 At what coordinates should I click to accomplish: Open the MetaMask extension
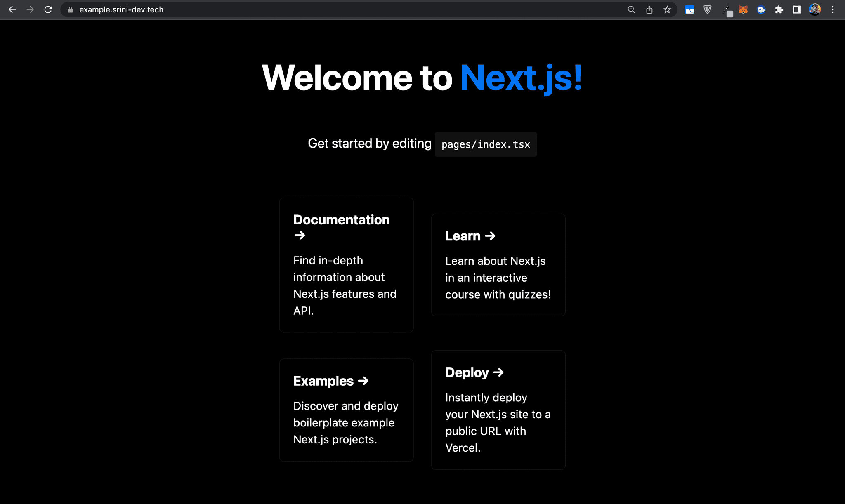point(743,9)
